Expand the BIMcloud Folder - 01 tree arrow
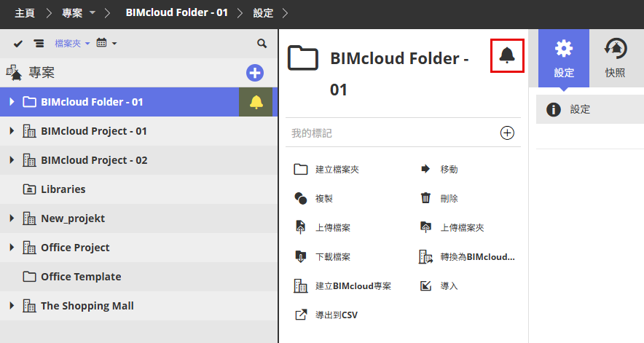The width and height of the screenshot is (644, 343). click(x=12, y=101)
